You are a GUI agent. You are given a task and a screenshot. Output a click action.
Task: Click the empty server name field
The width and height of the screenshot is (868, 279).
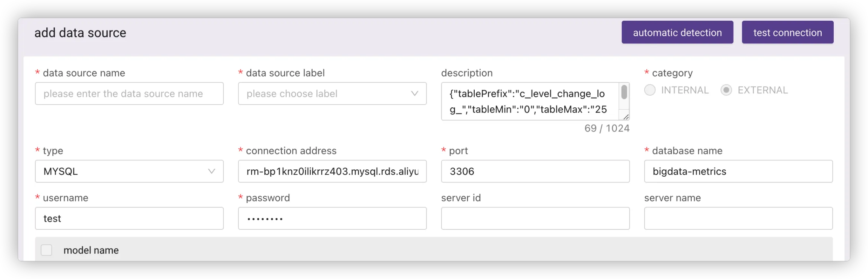coord(738,218)
